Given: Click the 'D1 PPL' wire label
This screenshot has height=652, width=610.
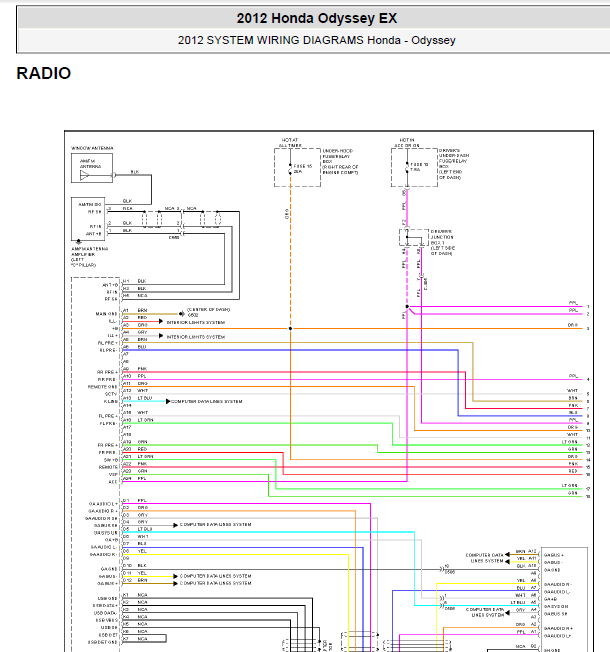Looking at the screenshot, I should [x=135, y=501].
